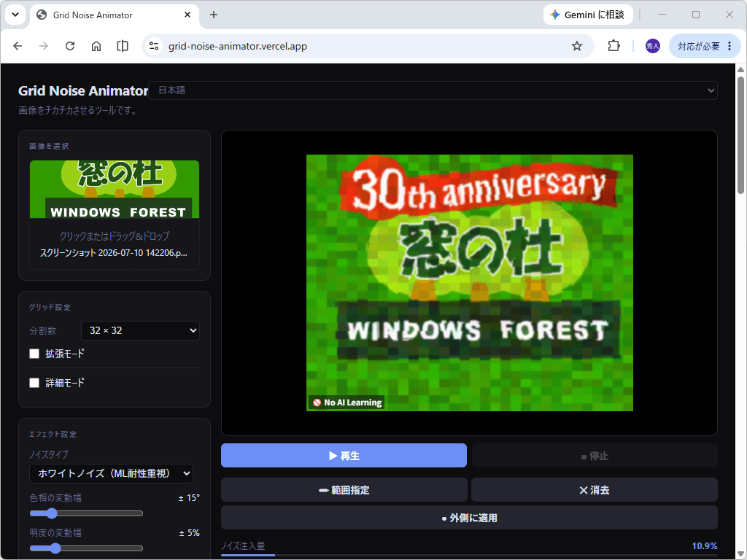Click the 消去 clear button
Image resolution: width=747 pixels, height=560 pixels.
pos(594,490)
